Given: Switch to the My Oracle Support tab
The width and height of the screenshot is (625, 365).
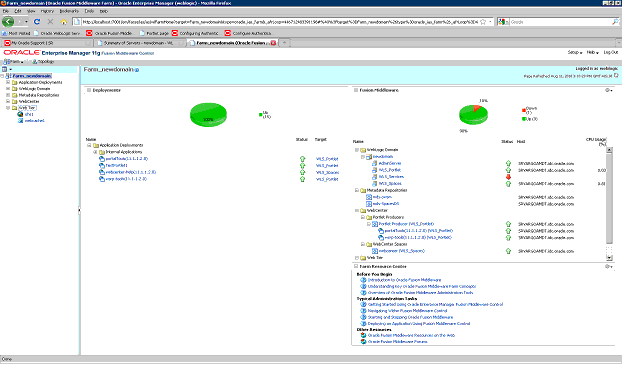Looking at the screenshot, I should (46, 43).
